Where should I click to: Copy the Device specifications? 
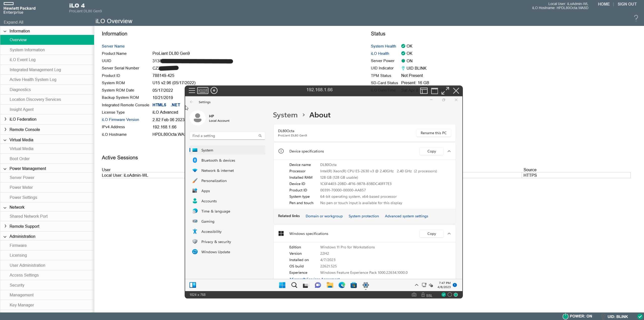click(x=431, y=151)
